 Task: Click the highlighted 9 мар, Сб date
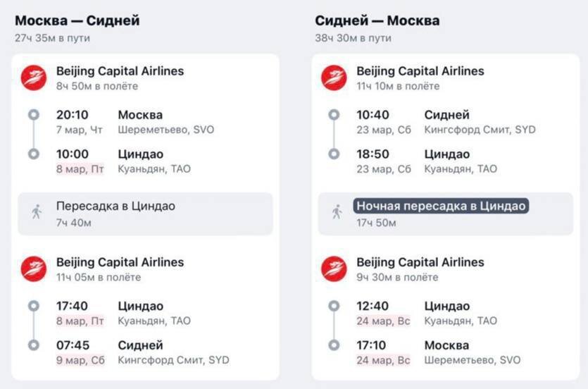coord(80,360)
